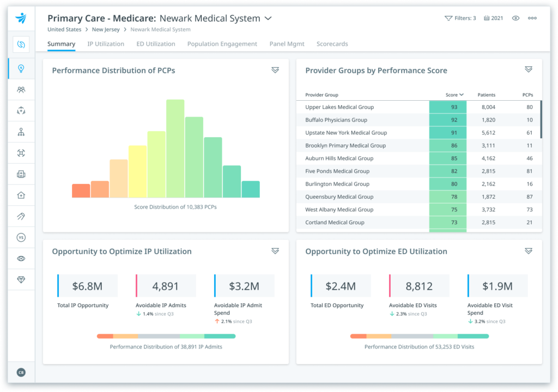Select the home facility icon in sidebar
558x392 pixels.
pyautogui.click(x=21, y=195)
